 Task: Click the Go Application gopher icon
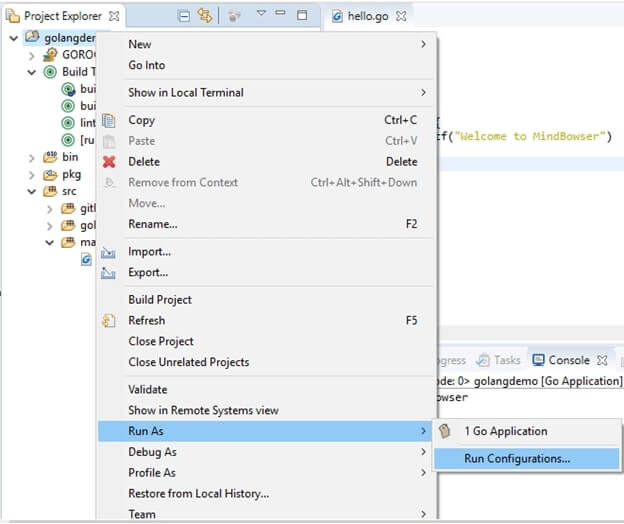coord(446,431)
